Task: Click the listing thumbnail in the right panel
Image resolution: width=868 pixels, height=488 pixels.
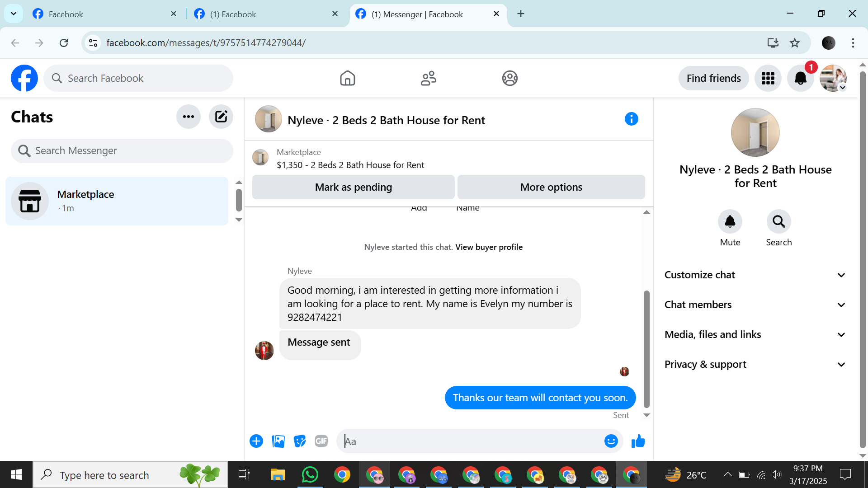Action: point(755,132)
